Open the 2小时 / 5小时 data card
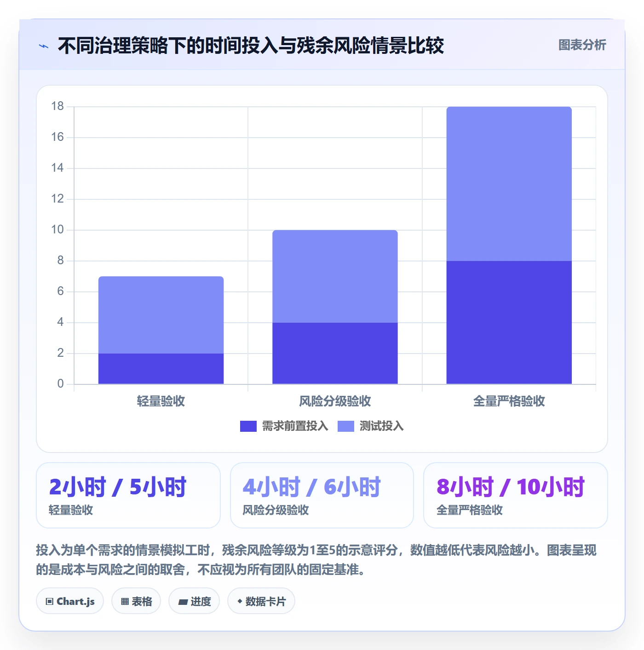The height and width of the screenshot is (650, 644). [x=128, y=495]
